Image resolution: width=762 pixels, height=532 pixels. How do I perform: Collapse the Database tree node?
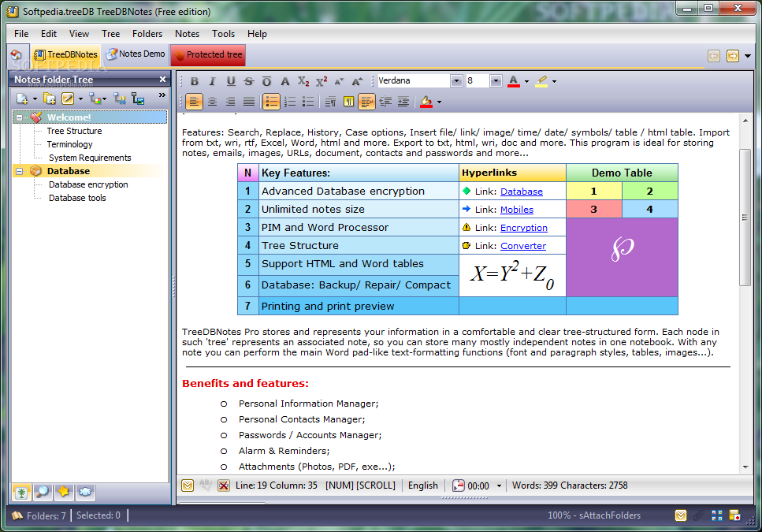click(x=20, y=171)
